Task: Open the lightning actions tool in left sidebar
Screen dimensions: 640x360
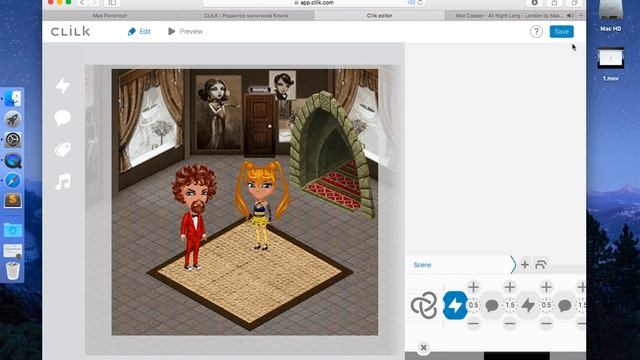Action: tap(62, 86)
